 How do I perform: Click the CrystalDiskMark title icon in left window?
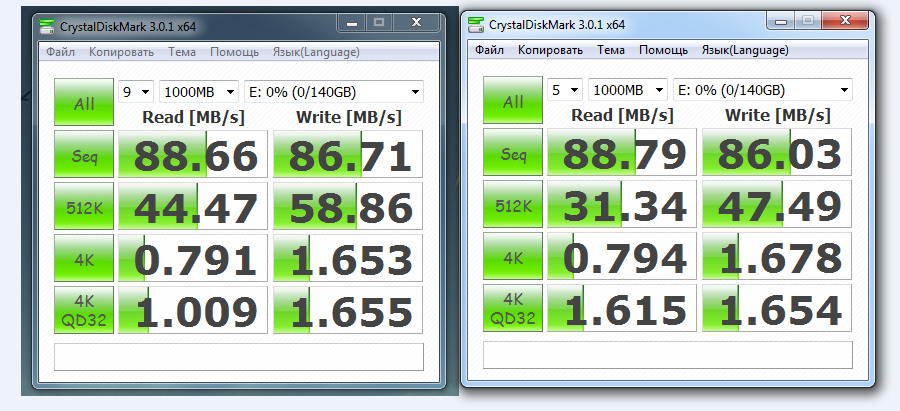click(48, 23)
